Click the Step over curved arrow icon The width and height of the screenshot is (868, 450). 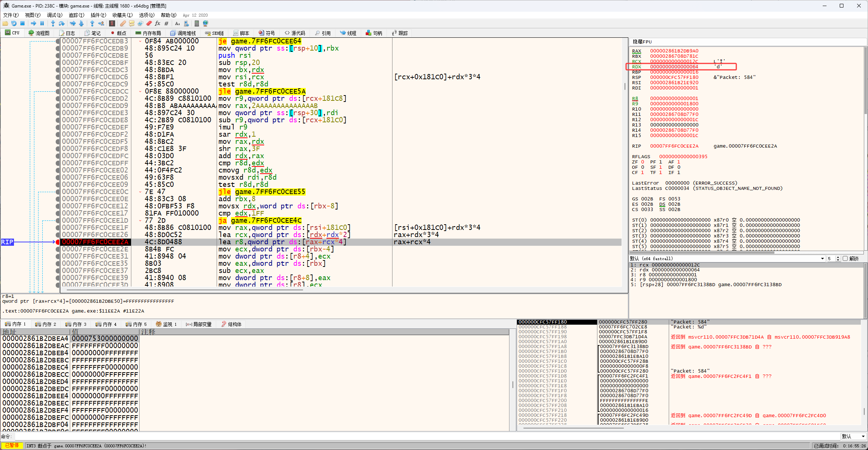[62, 23]
